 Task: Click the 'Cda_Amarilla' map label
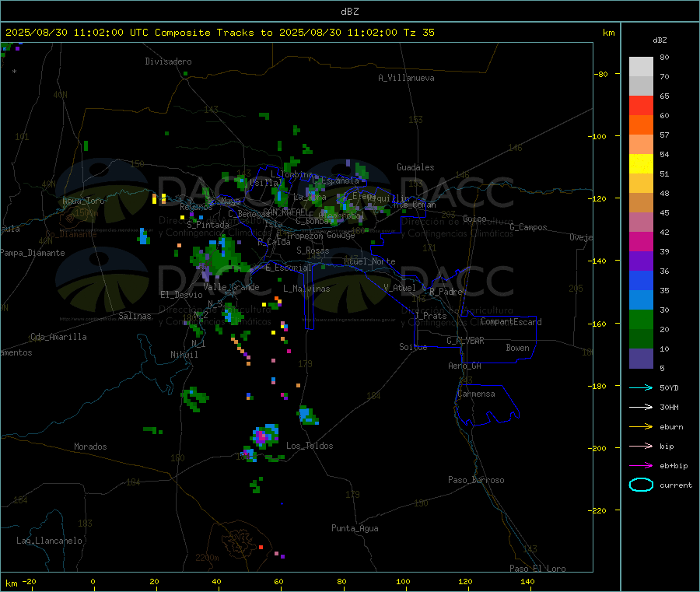58,337
